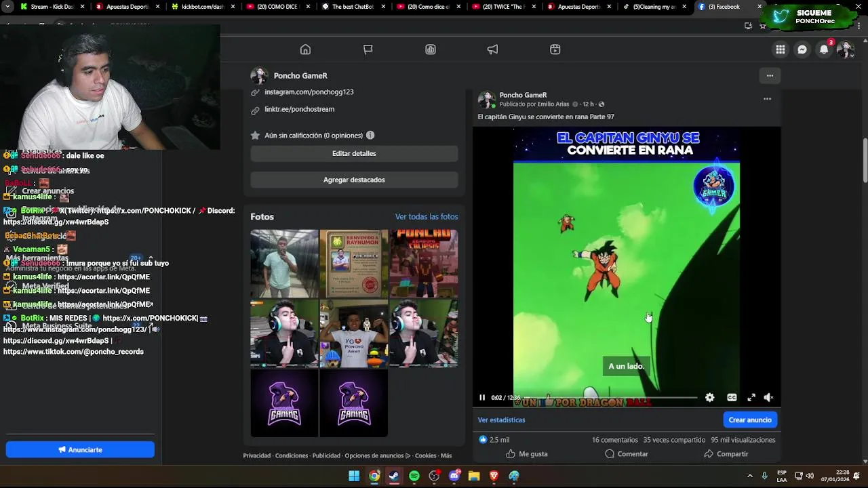Seek on the video progress bar

click(610, 398)
